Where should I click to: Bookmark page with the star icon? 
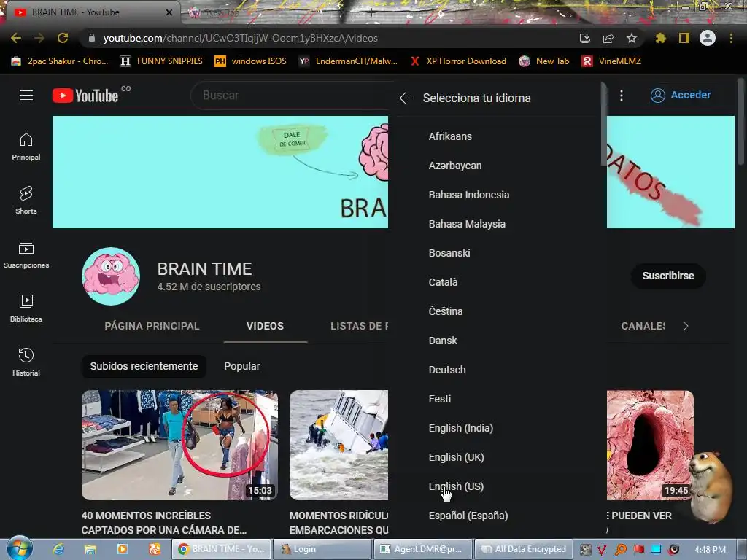(x=632, y=38)
